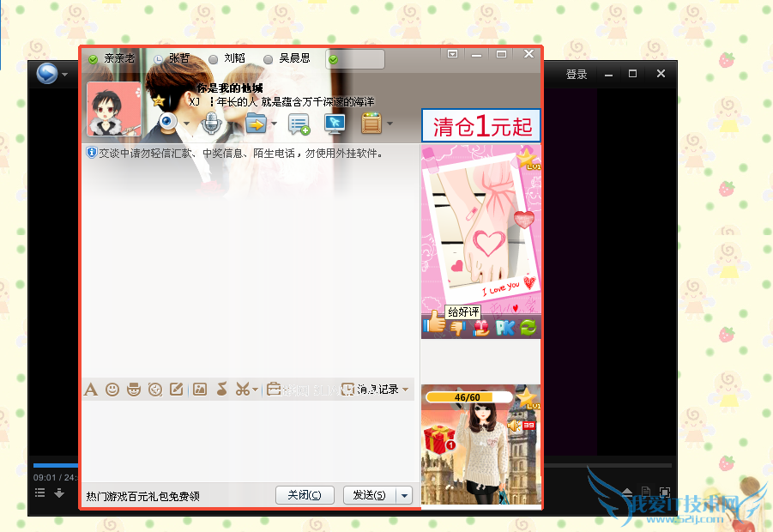Take a screenshot with the scissors icon

243,390
